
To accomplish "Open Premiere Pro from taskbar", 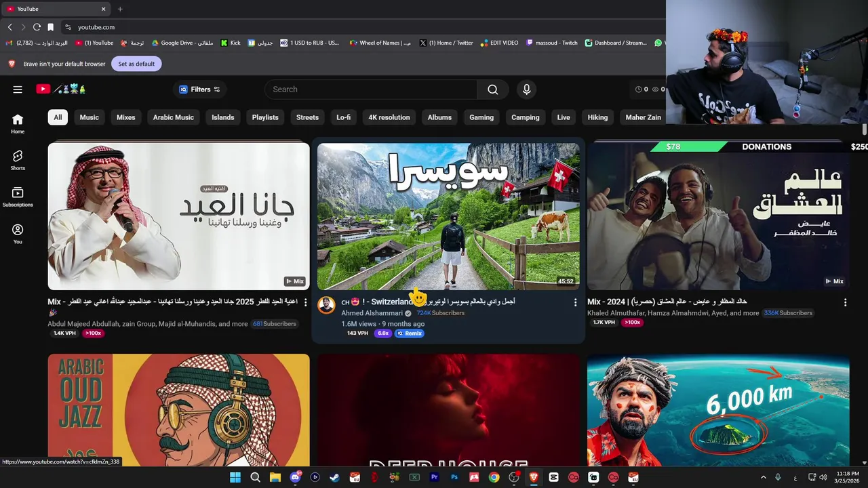I will point(435,477).
